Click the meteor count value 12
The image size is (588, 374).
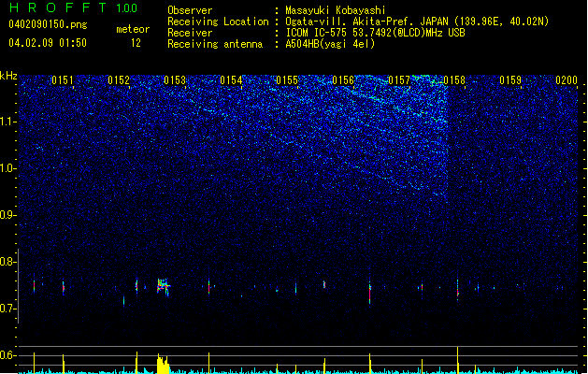tap(136, 43)
